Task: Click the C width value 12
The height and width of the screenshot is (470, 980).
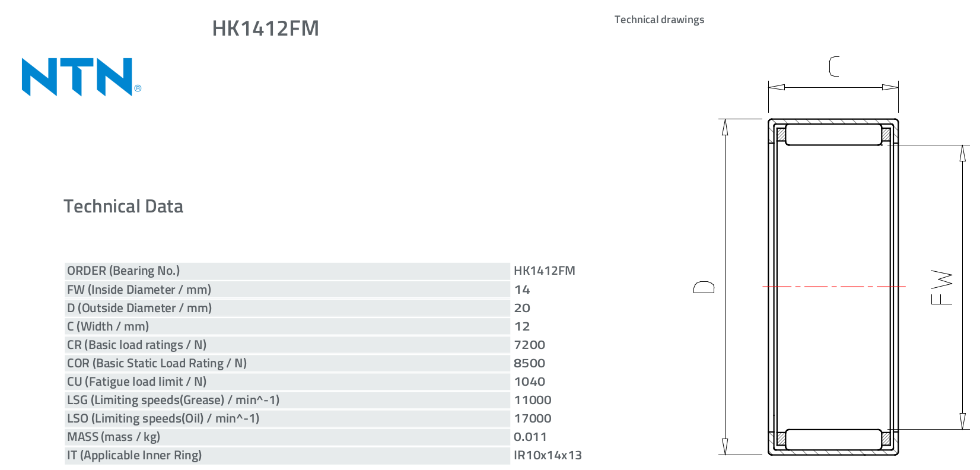Action: point(522,326)
